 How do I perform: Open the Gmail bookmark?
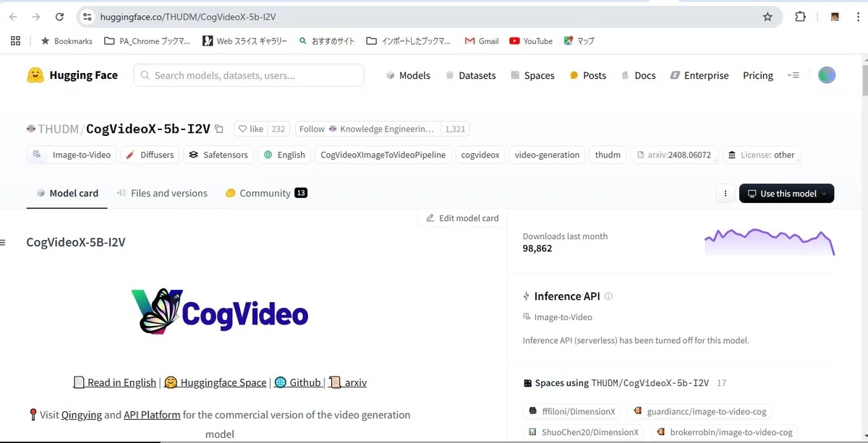tap(482, 41)
